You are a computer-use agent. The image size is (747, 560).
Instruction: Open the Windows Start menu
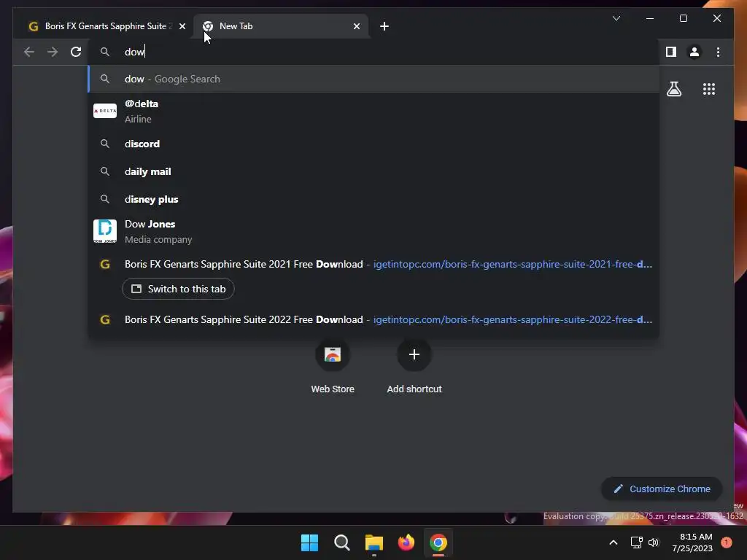point(309,542)
